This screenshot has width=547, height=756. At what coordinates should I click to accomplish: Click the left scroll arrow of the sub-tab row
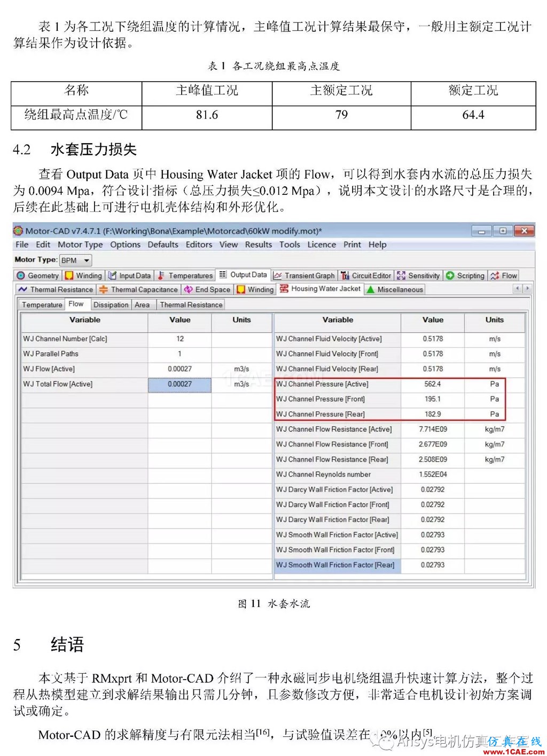[x=517, y=288]
